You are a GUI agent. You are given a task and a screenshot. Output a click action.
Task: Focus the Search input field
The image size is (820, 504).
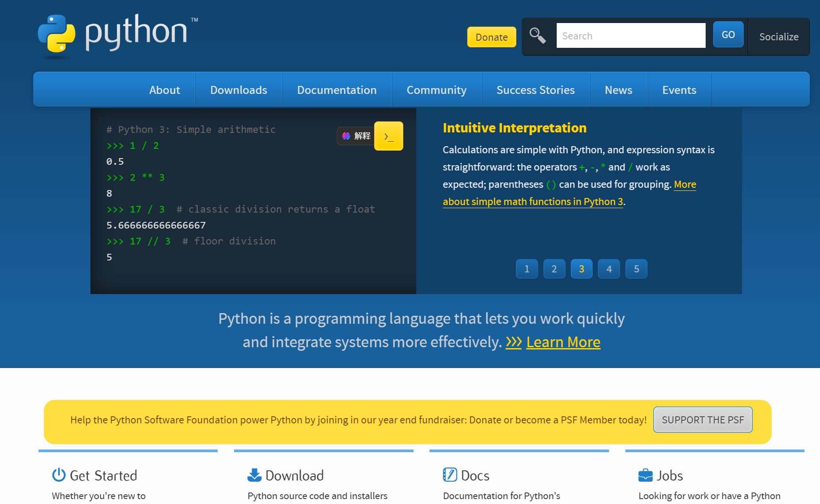point(631,35)
